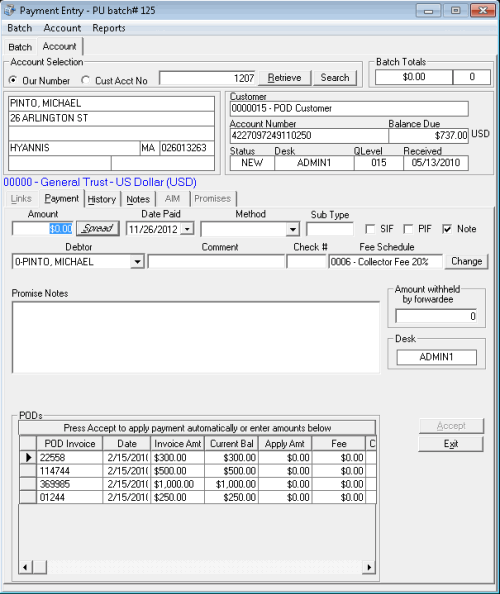Click Apply Amt cell for invoice 22558
500x594 pixels.
pyautogui.click(x=285, y=458)
